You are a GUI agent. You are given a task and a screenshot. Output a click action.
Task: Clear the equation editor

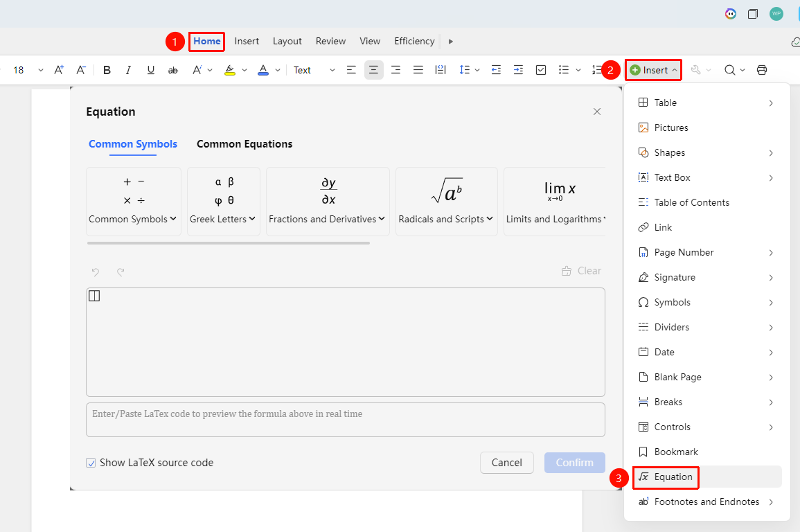click(581, 271)
